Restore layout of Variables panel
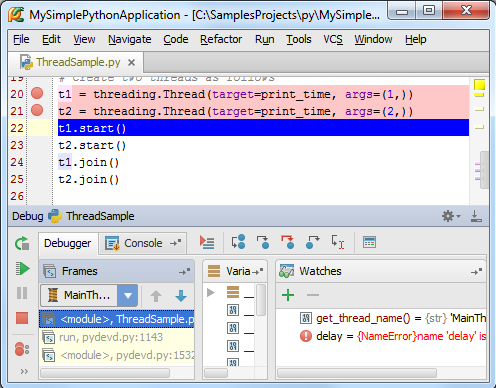Viewport: 496px width, 388px height. 258,272
